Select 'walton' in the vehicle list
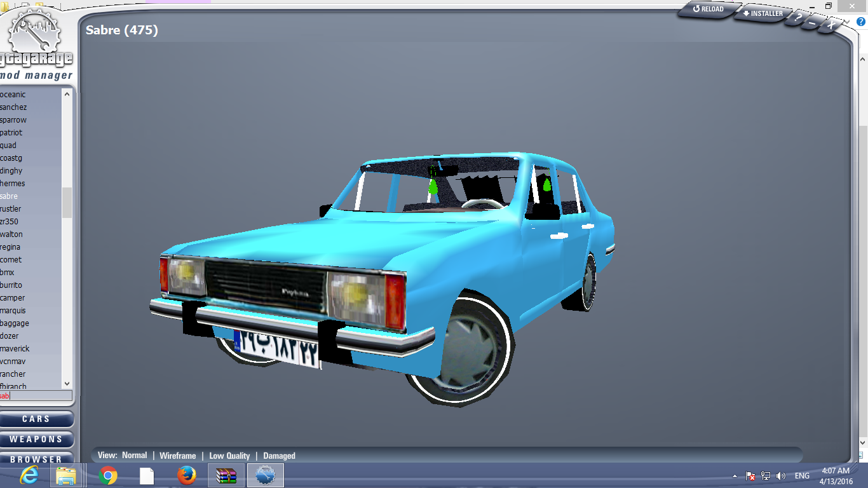Image resolution: width=868 pixels, height=488 pixels. (x=11, y=234)
